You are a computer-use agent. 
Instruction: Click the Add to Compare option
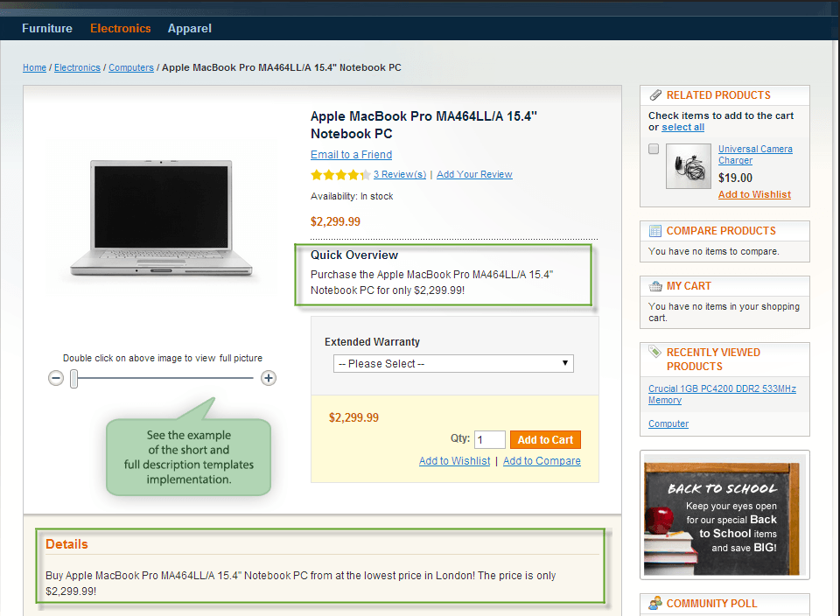pos(541,460)
